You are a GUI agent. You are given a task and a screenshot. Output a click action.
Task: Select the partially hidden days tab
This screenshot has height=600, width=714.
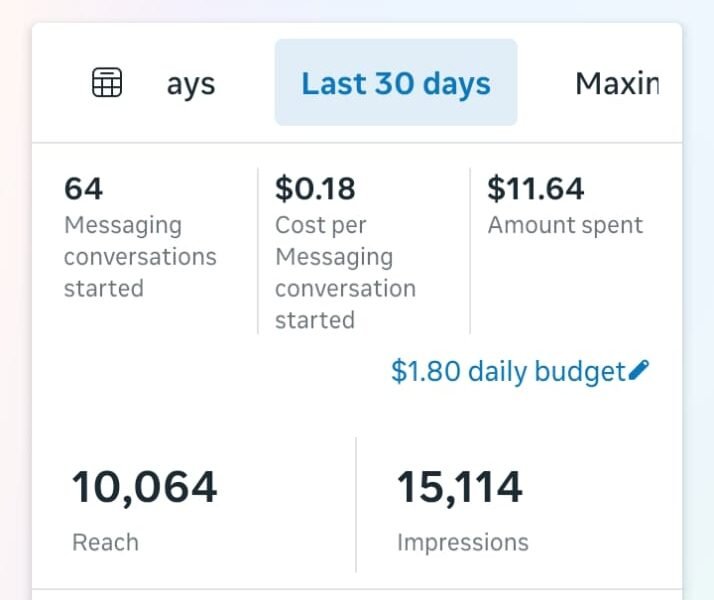[190, 84]
